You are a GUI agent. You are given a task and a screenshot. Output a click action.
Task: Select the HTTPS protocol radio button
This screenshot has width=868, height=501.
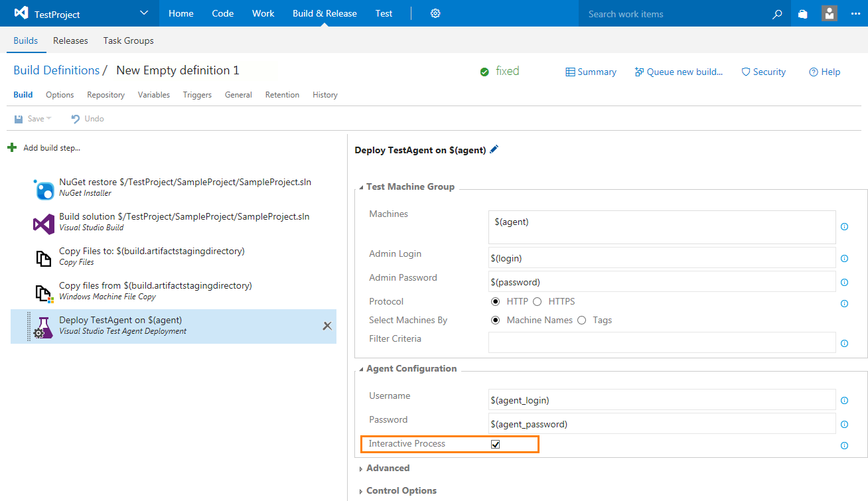pyautogui.click(x=538, y=301)
